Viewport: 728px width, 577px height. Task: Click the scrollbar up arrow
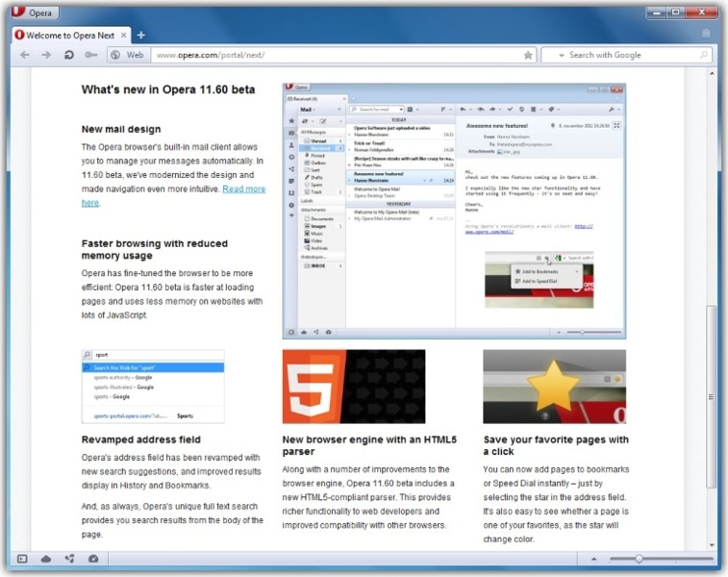coord(712,73)
